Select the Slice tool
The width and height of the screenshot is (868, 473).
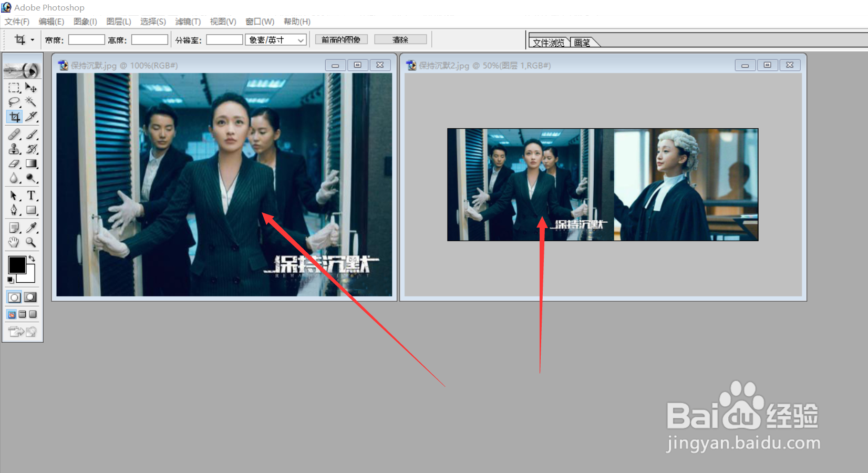coord(31,117)
